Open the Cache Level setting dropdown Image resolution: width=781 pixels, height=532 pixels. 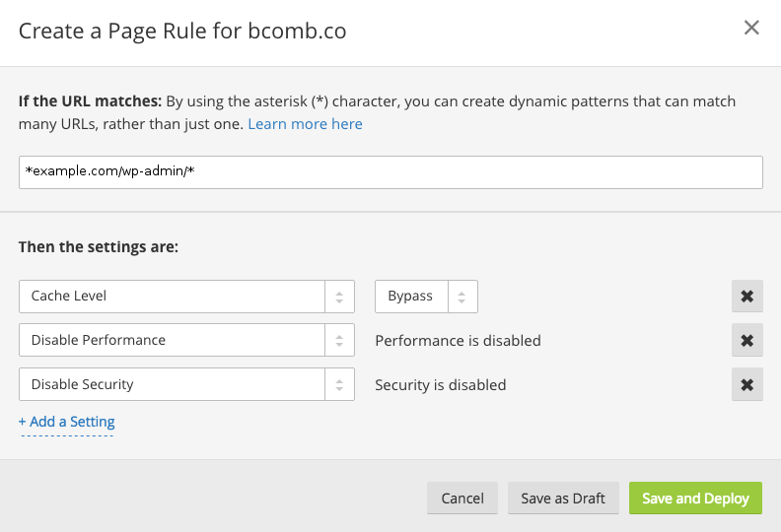pyautogui.click(x=173, y=296)
